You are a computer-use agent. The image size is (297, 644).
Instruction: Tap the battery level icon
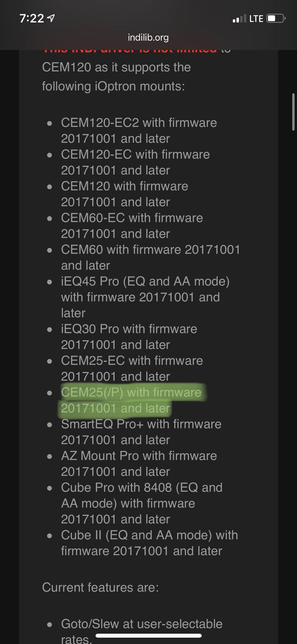(x=275, y=19)
